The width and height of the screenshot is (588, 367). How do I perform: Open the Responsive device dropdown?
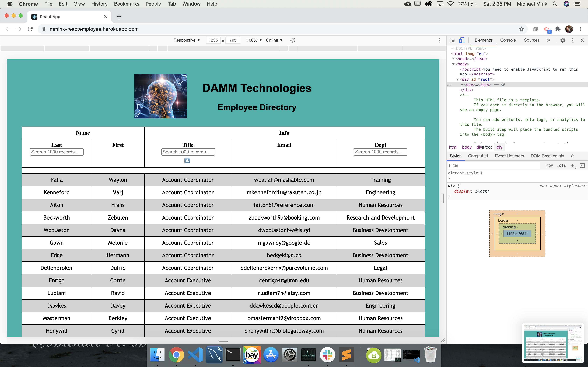coord(187,40)
